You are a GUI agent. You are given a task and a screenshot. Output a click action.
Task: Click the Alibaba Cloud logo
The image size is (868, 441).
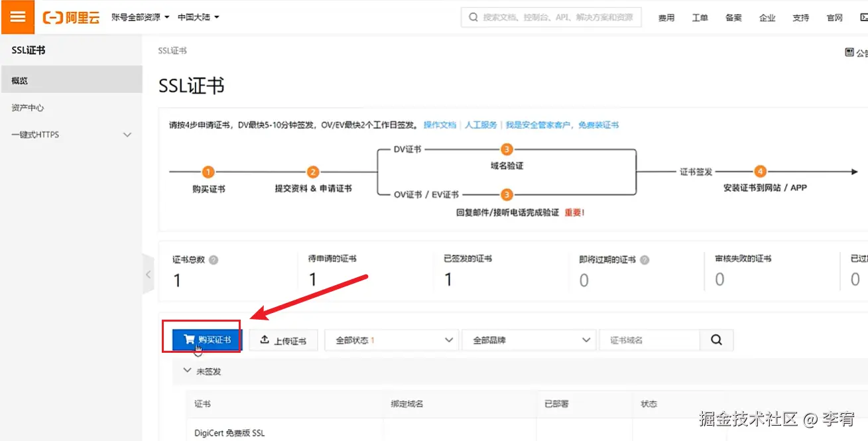pyautogui.click(x=71, y=17)
